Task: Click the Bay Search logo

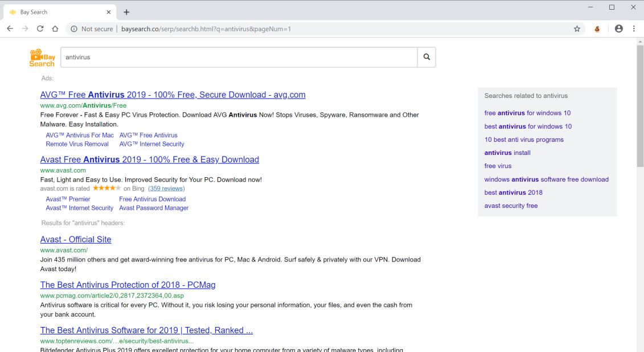Action: coord(42,58)
